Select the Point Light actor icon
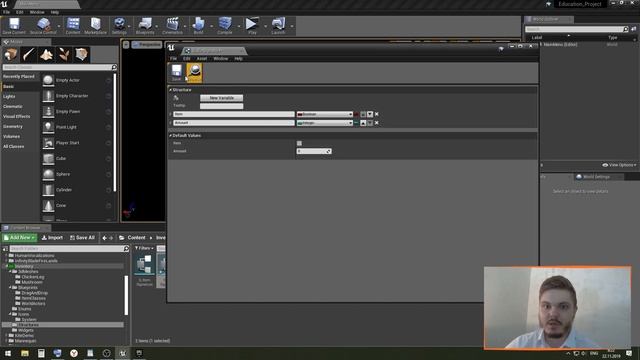 click(48, 127)
